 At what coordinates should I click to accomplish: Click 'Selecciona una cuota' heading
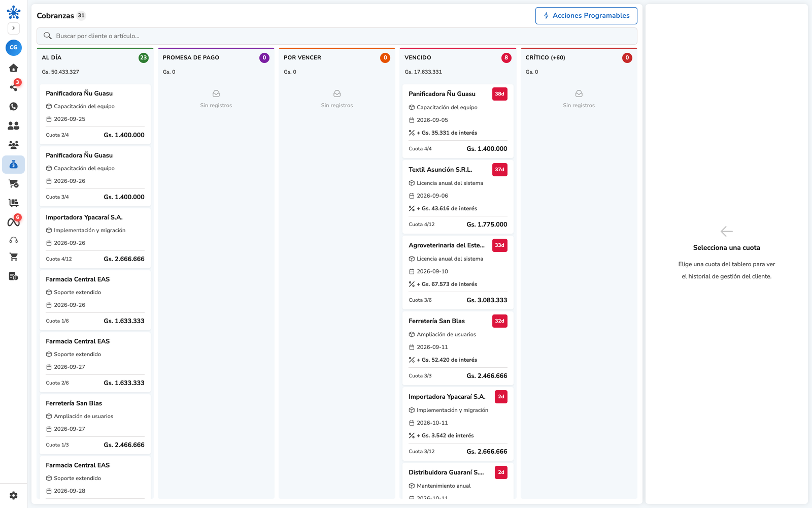[727, 248]
